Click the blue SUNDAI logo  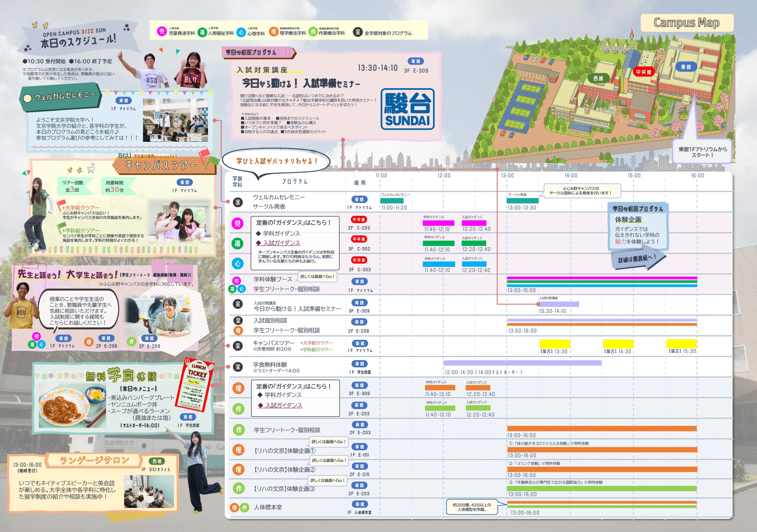407,109
